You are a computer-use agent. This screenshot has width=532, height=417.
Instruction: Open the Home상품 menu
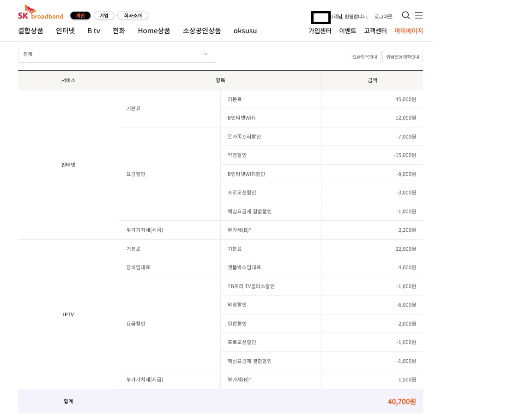tap(154, 31)
